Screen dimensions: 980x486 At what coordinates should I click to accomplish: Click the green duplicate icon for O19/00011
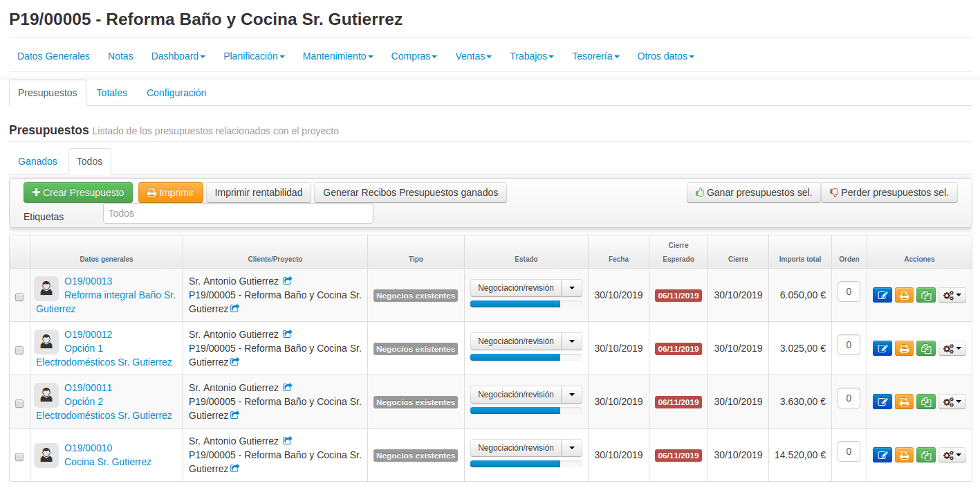pyautogui.click(x=926, y=402)
